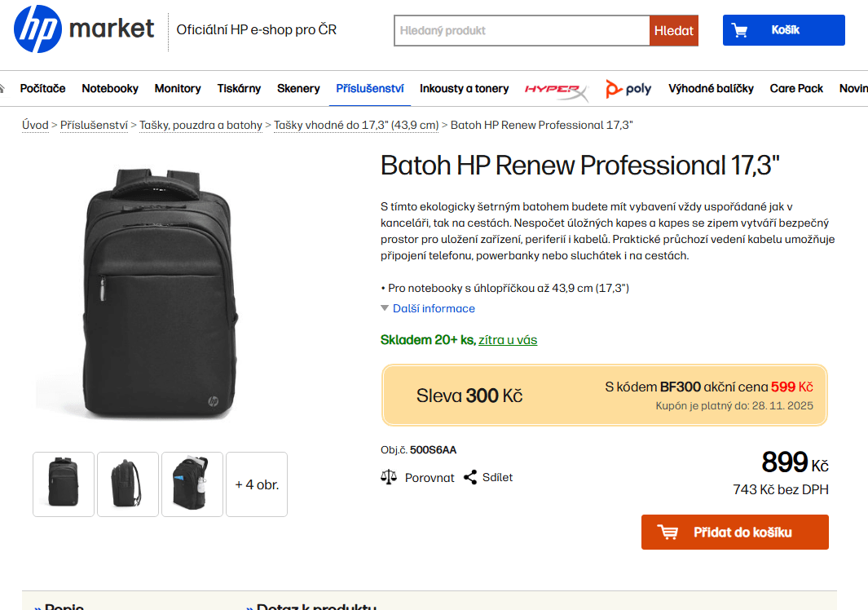The width and height of the screenshot is (868, 610).
Task: Switch to the Dotaz k produktu tab
Action: [x=315, y=606]
